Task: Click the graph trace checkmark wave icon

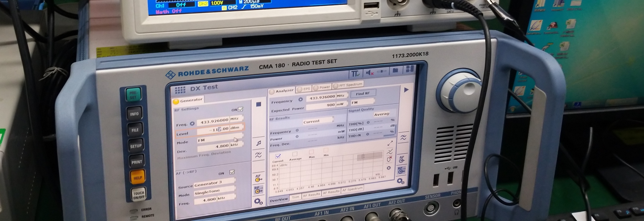Action: pyautogui.click(x=390, y=152)
